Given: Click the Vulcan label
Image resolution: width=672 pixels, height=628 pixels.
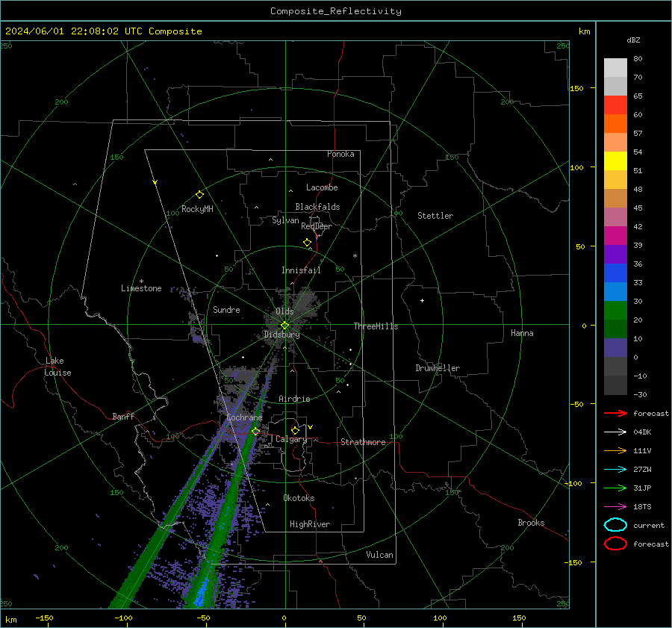Looking at the screenshot, I should 379,555.
